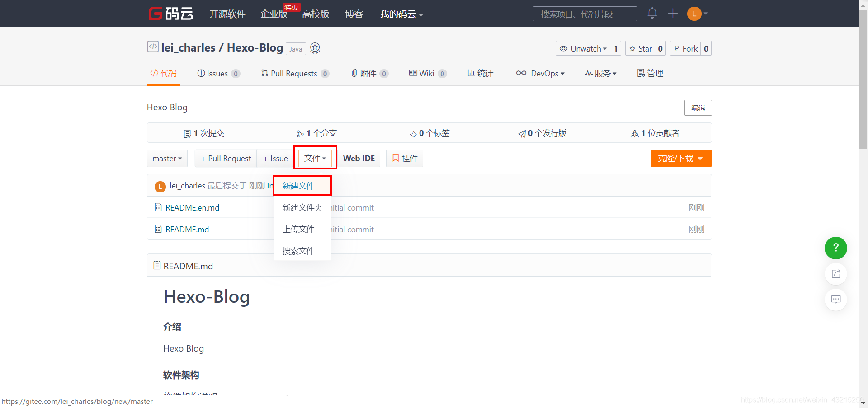This screenshot has height=408, width=868.
Task: Click the repository code icon beside lei_charles
Action: pos(153,47)
